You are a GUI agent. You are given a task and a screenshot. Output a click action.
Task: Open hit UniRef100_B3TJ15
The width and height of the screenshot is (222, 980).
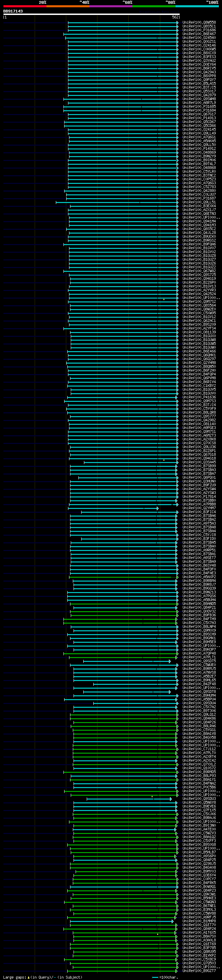[199, 88]
